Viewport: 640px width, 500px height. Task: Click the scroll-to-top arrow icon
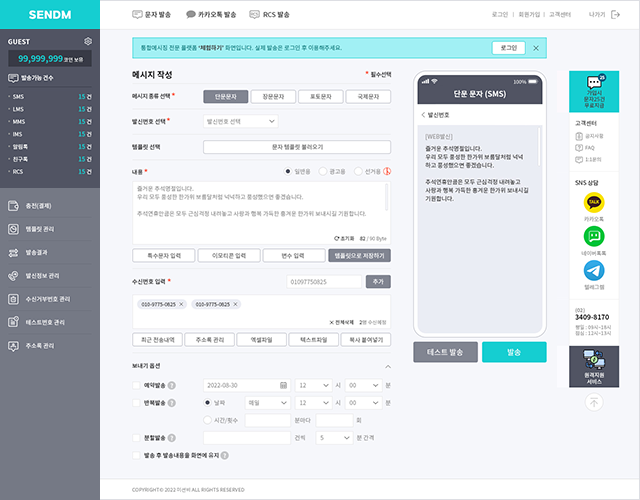594,402
